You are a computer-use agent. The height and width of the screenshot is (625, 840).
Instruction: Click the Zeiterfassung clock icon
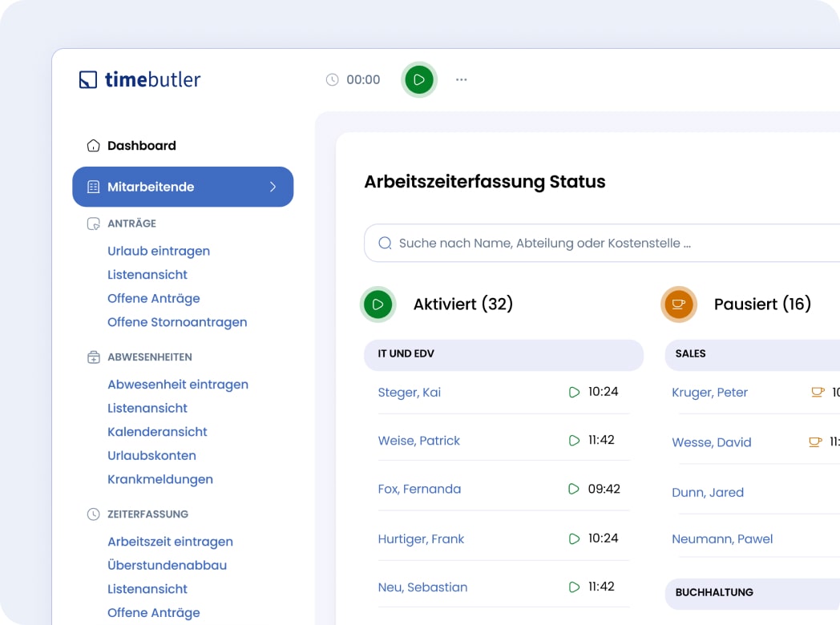94,514
